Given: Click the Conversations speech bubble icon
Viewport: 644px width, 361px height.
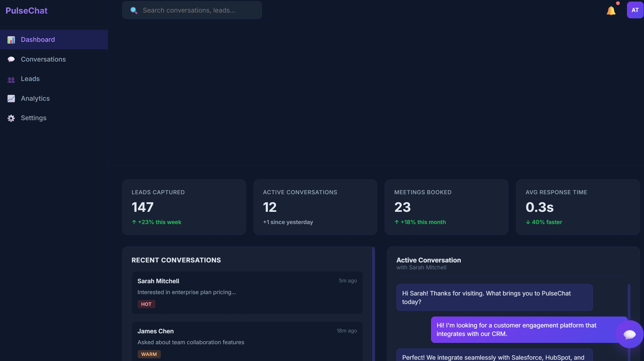Looking at the screenshot, I should coord(11,59).
